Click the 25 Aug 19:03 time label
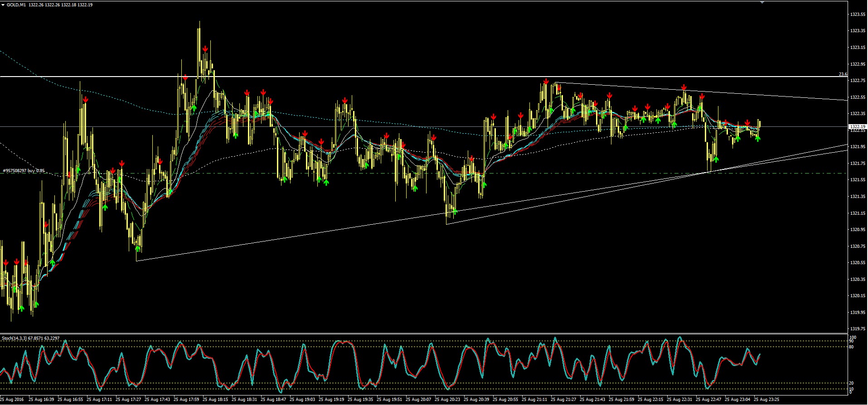 click(302, 400)
